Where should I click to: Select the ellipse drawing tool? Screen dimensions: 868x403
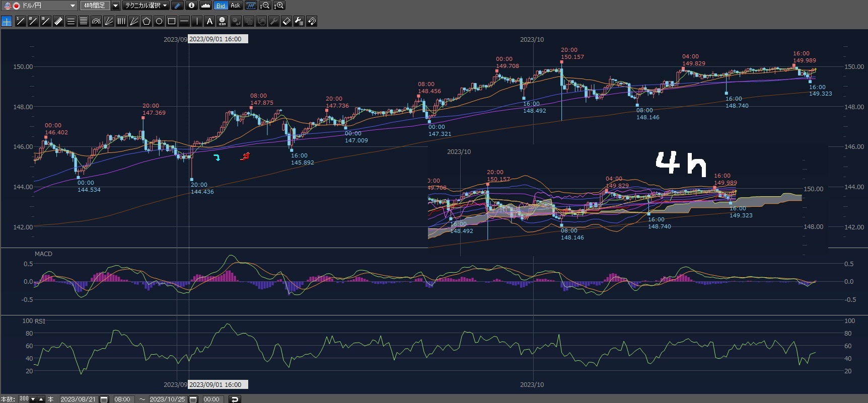point(159,21)
